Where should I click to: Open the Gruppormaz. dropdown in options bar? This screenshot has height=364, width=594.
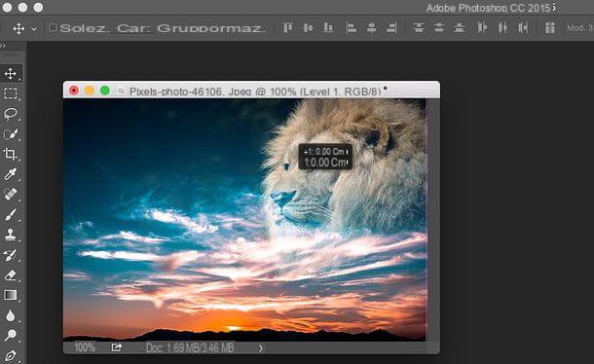point(210,28)
